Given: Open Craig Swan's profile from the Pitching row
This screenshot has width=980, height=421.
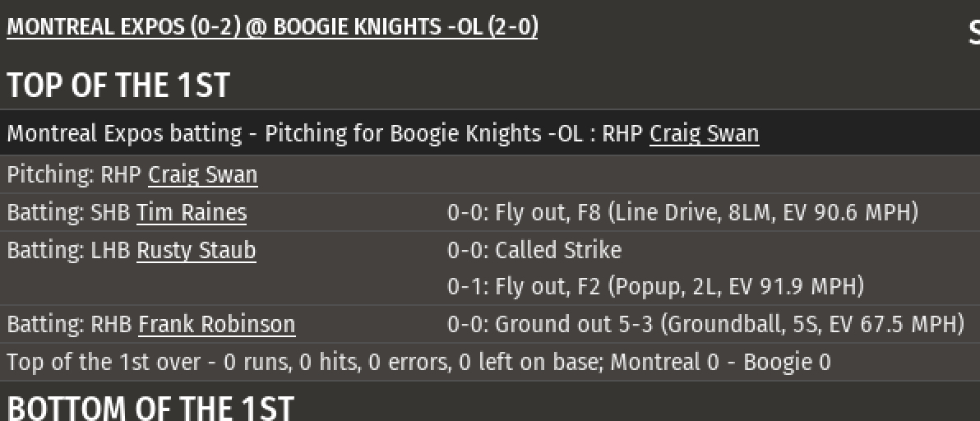Looking at the screenshot, I should pos(202,175).
